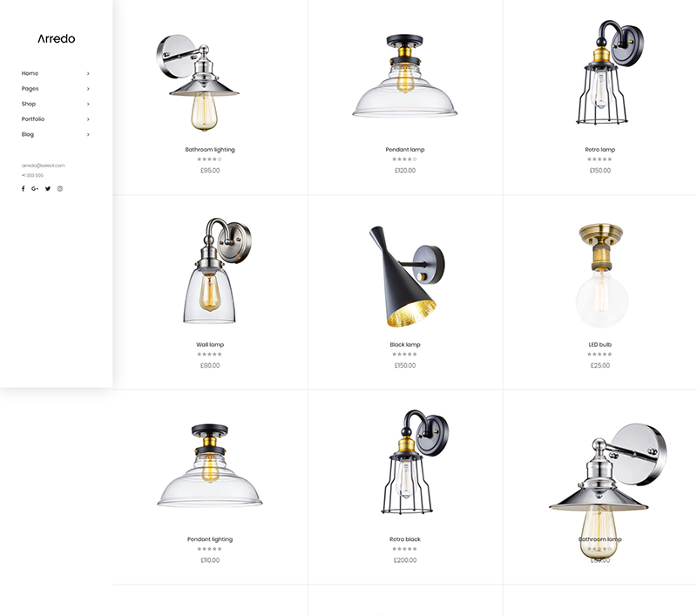
Task: Click the Arredo logo
Action: (57, 38)
